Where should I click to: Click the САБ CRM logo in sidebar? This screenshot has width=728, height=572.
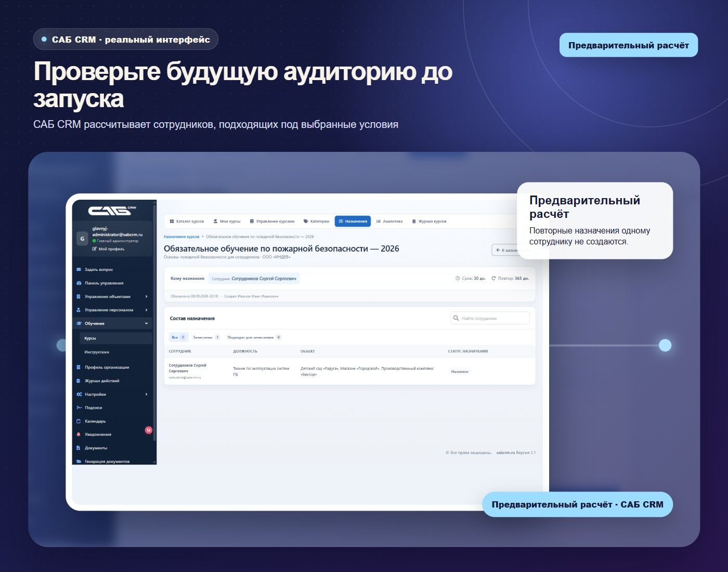click(112, 210)
